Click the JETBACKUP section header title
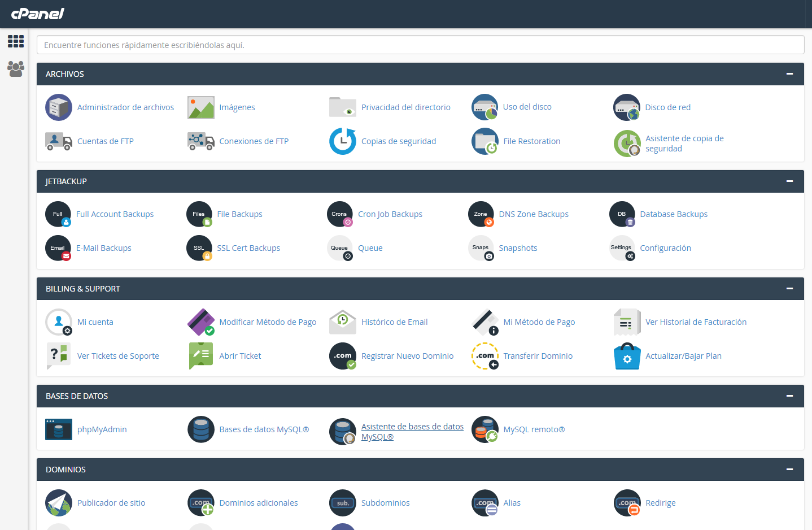 (66, 181)
